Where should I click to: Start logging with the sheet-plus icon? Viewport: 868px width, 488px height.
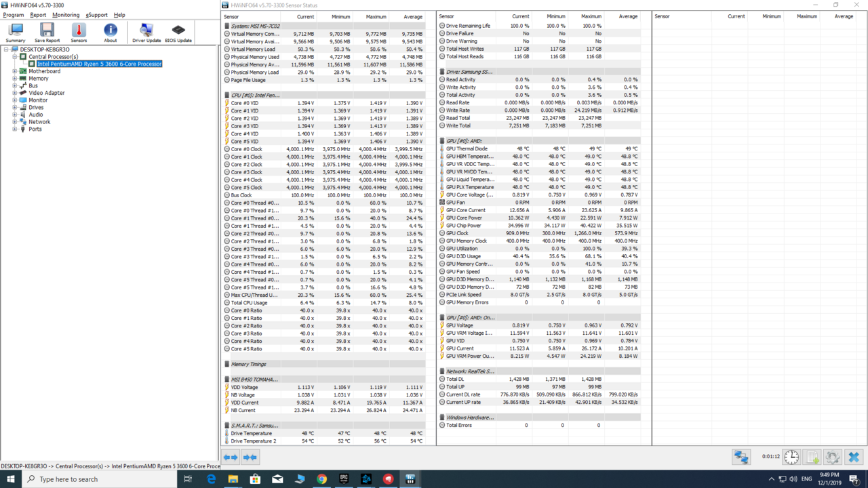812,457
